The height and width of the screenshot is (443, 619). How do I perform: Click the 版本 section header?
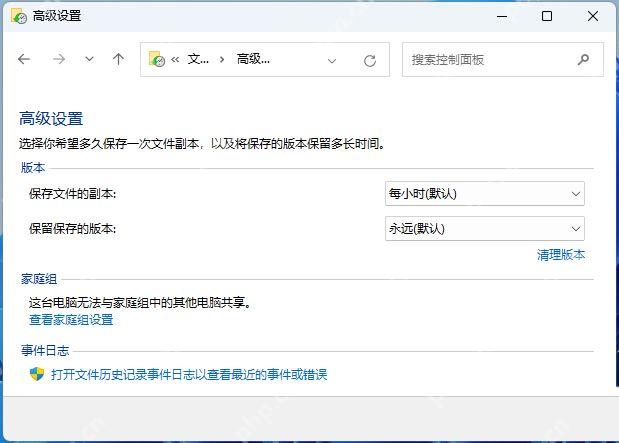click(x=33, y=168)
